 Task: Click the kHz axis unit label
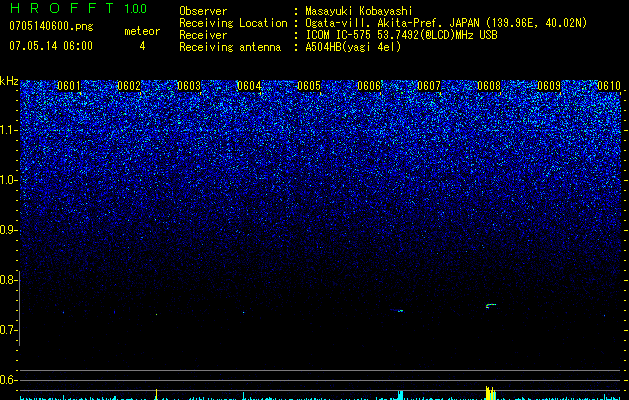[9, 81]
